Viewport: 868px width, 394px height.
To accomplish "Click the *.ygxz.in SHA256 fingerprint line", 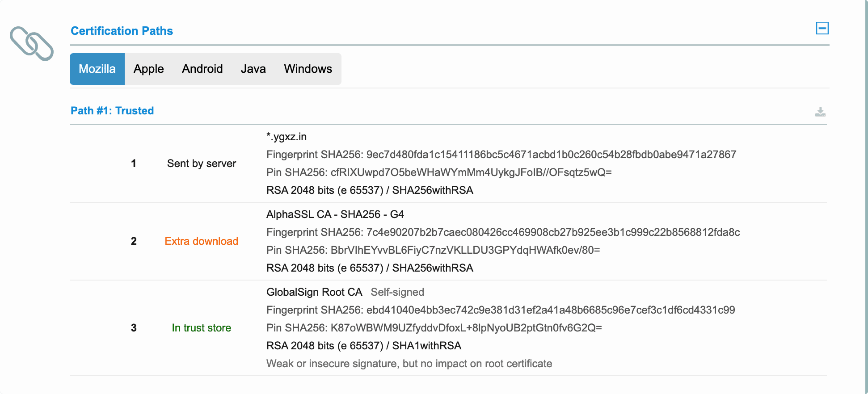I will (x=501, y=155).
